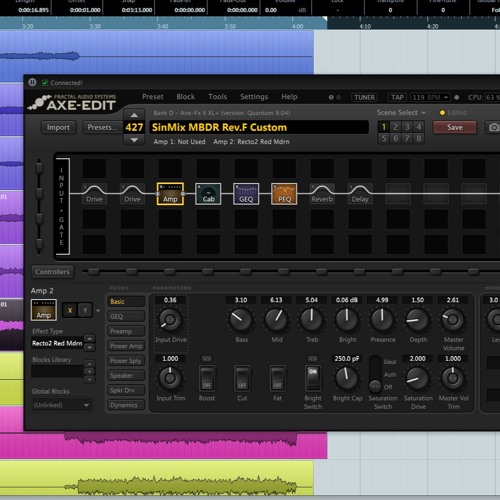Click the Bass knob
This screenshot has height=500, width=500.
(241, 320)
